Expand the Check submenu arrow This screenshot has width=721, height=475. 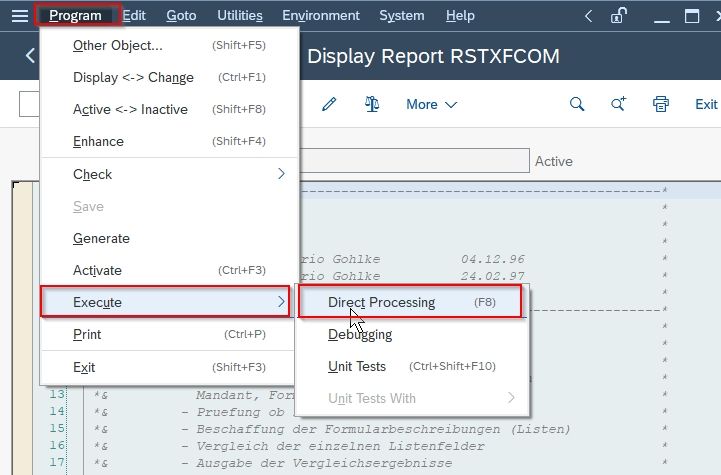coord(281,174)
